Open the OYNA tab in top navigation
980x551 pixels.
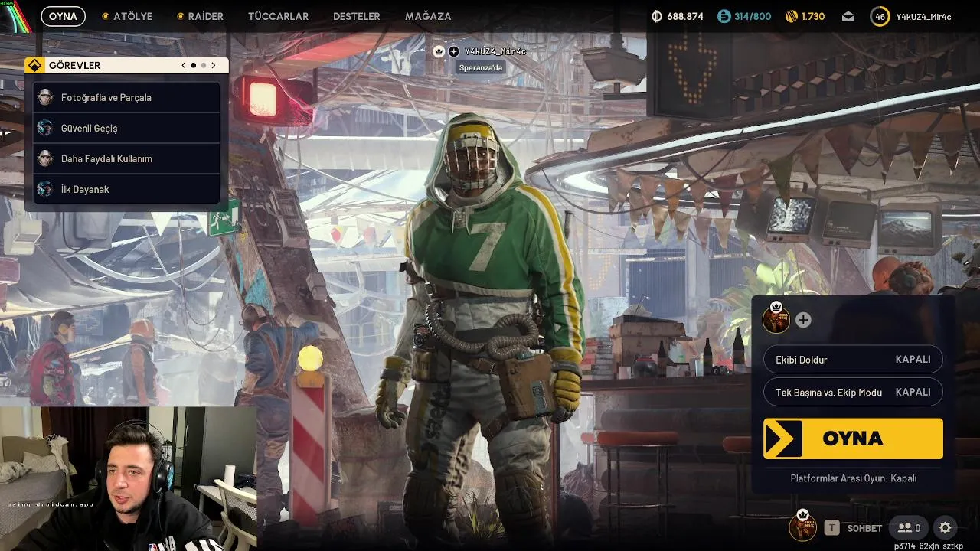click(63, 16)
